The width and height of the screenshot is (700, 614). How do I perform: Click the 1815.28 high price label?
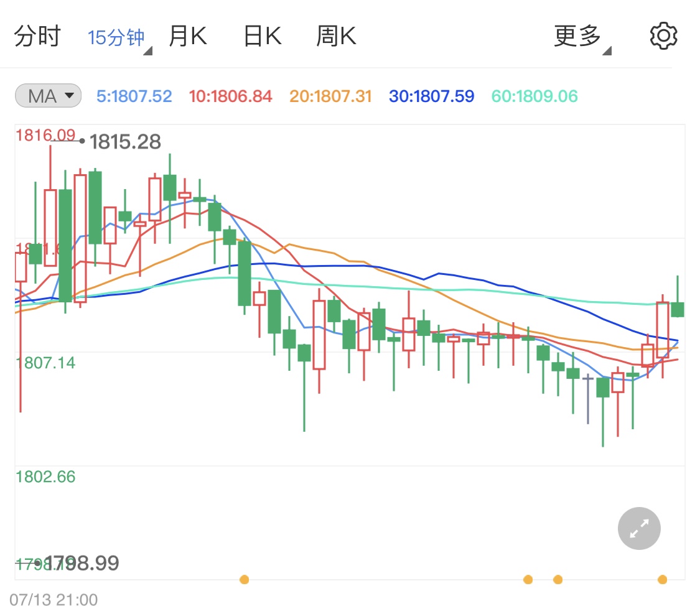coord(125,142)
